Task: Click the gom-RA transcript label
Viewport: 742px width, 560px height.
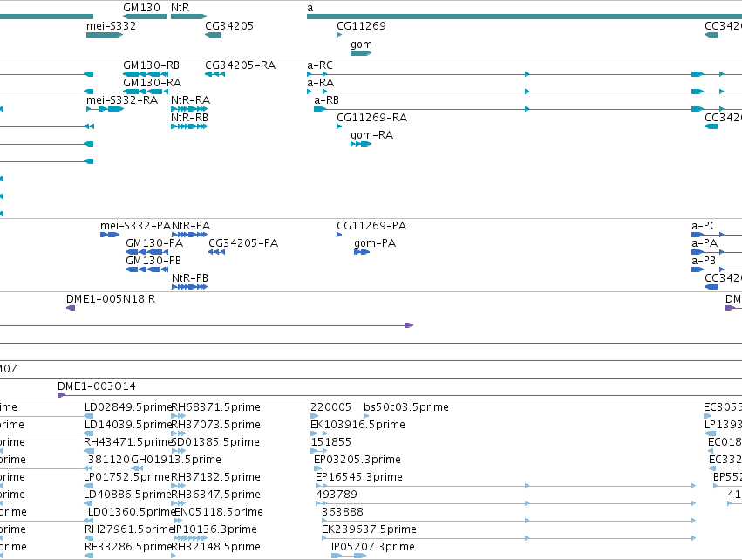Action: coord(372,135)
